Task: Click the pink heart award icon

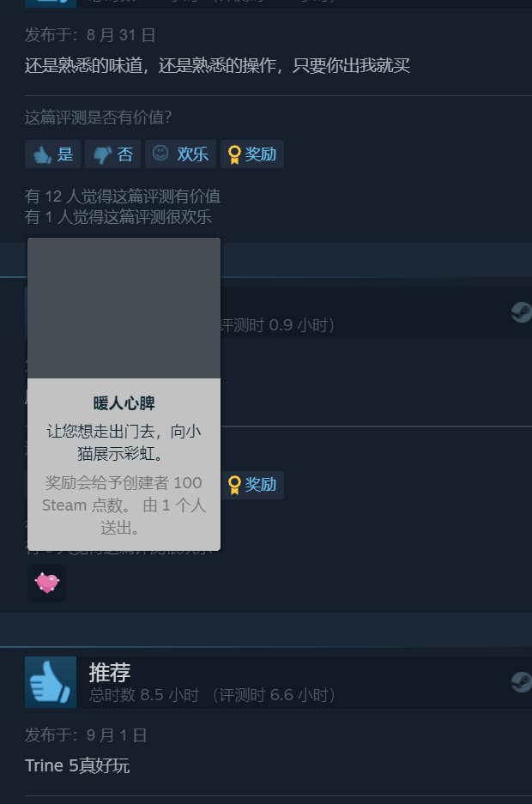Action: point(46,583)
